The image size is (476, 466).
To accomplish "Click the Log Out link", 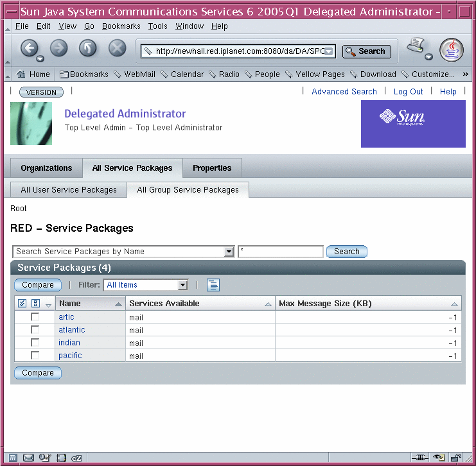I will [x=408, y=91].
